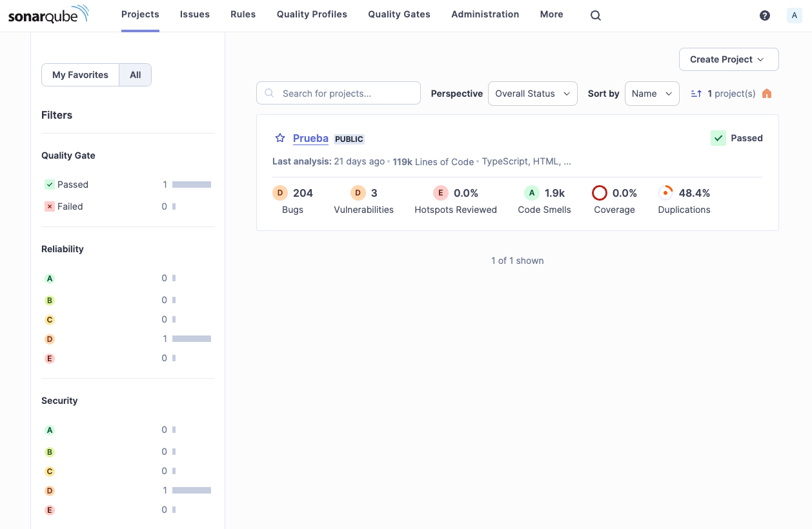
Task: Filter Reliability by rating B
Action: 128,300
